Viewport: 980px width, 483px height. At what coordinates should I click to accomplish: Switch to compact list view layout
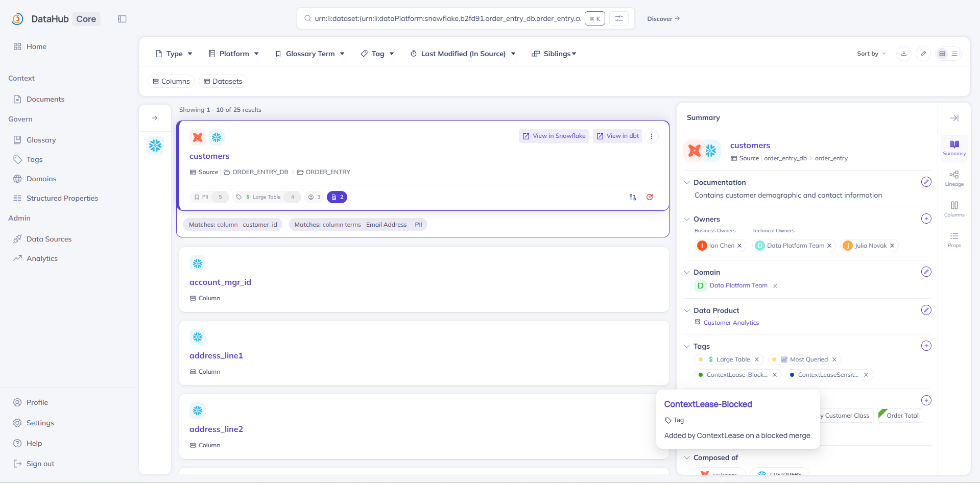(x=954, y=54)
